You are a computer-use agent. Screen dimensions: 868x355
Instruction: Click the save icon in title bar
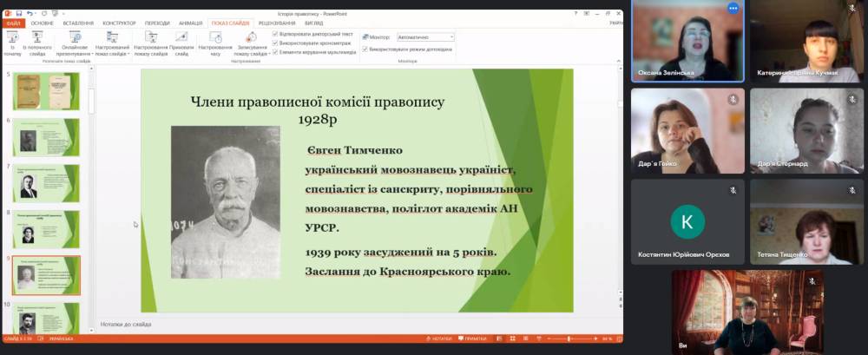(18, 13)
